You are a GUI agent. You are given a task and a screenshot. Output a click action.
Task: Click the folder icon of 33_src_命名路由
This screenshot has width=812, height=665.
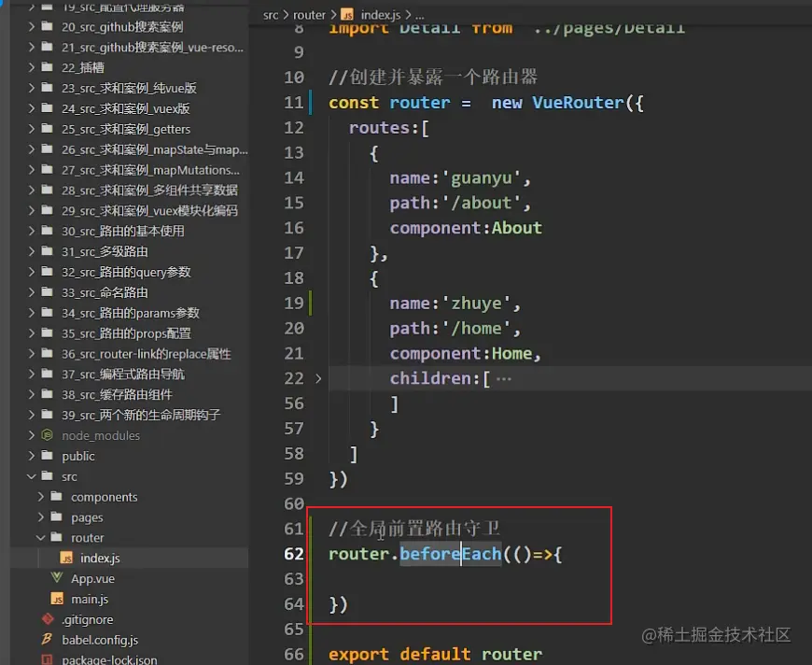click(x=47, y=291)
